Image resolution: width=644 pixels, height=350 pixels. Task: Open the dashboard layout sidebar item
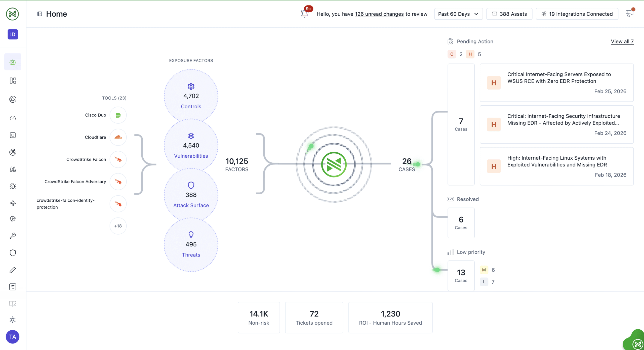pyautogui.click(x=13, y=81)
